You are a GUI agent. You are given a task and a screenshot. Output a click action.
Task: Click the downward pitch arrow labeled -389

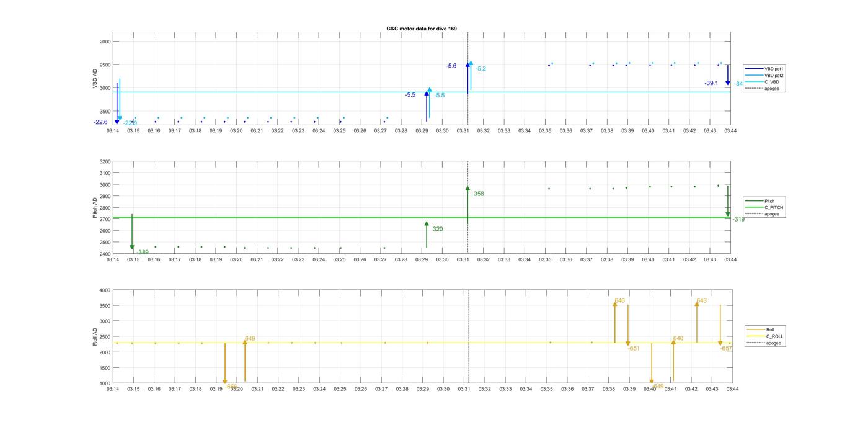(x=132, y=232)
